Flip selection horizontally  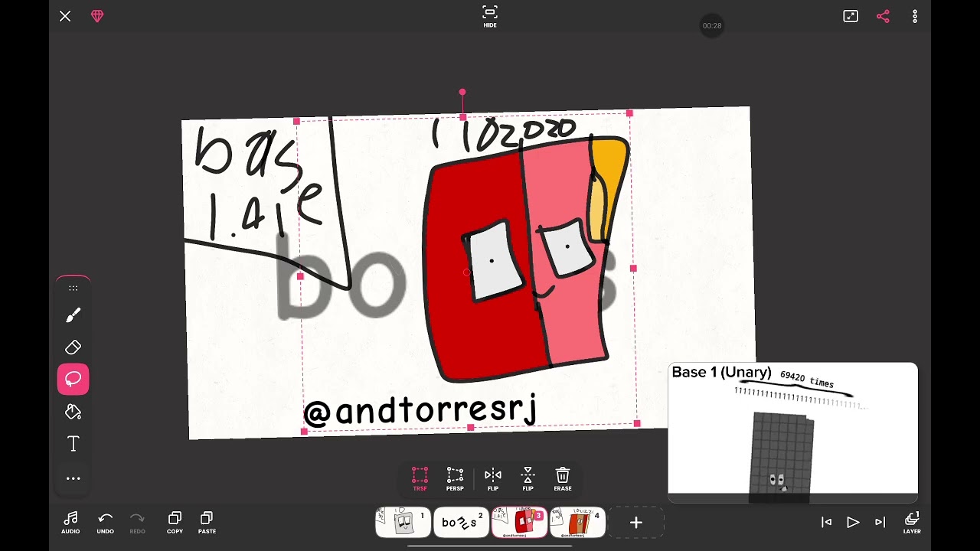(493, 480)
